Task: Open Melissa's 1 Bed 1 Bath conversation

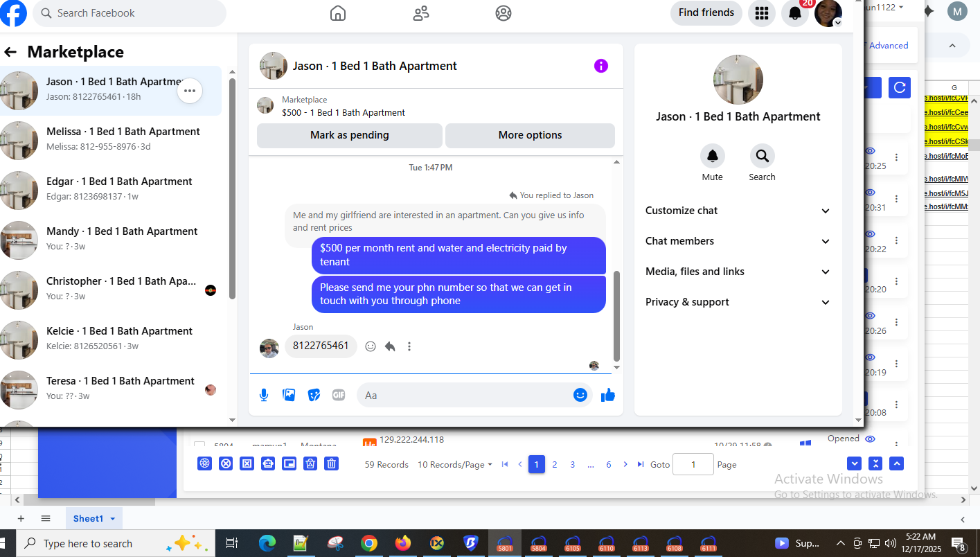Action: tap(111, 141)
